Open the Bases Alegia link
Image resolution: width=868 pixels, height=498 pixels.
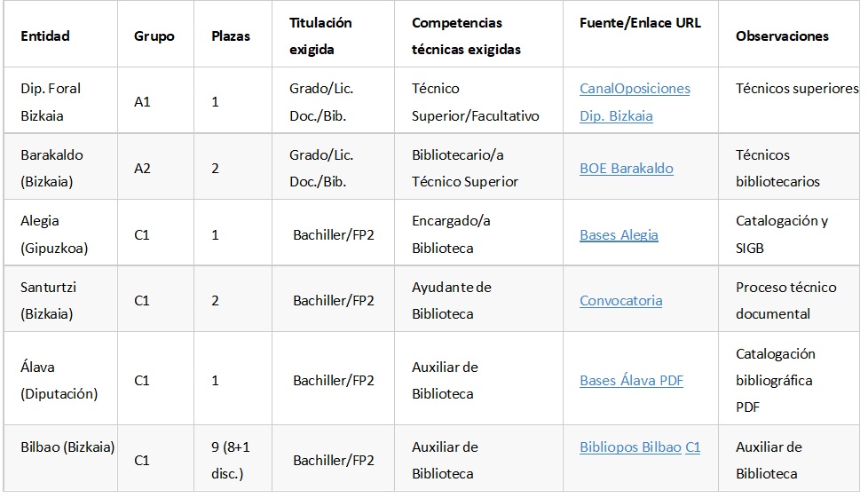tap(619, 235)
